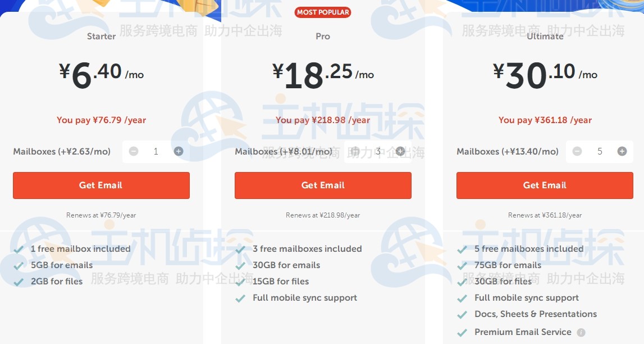This screenshot has height=344, width=644.
Task: Decrease Starter plan mailbox count
Action: tap(134, 151)
